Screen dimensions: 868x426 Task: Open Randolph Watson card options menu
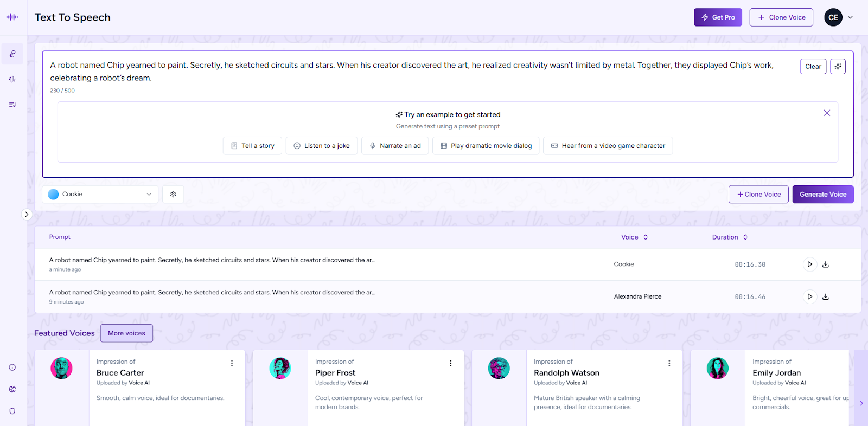click(x=669, y=364)
